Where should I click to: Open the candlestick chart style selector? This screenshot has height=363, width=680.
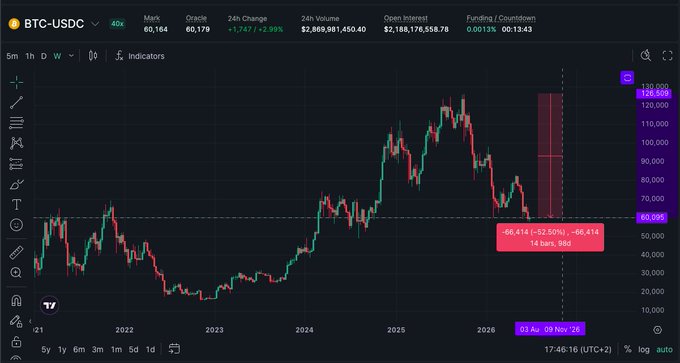[93, 56]
